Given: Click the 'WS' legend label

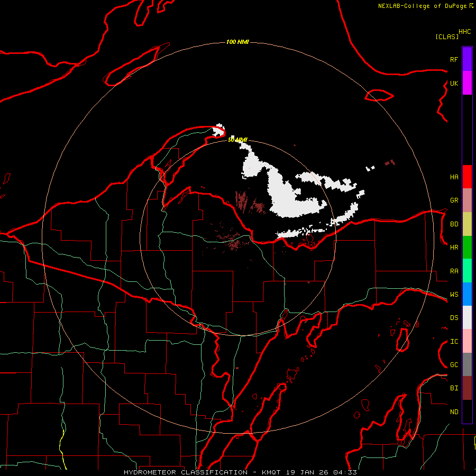Looking at the screenshot, I should coord(454,295).
